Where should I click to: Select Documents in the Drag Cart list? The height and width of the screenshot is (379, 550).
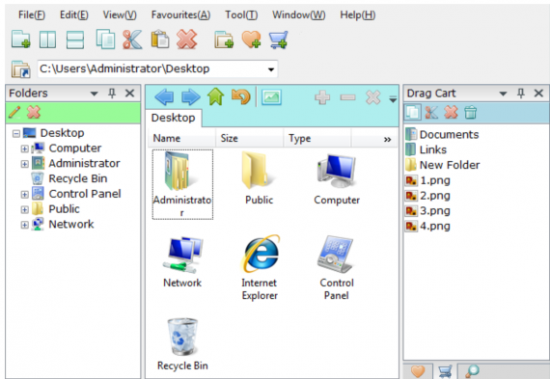click(442, 134)
